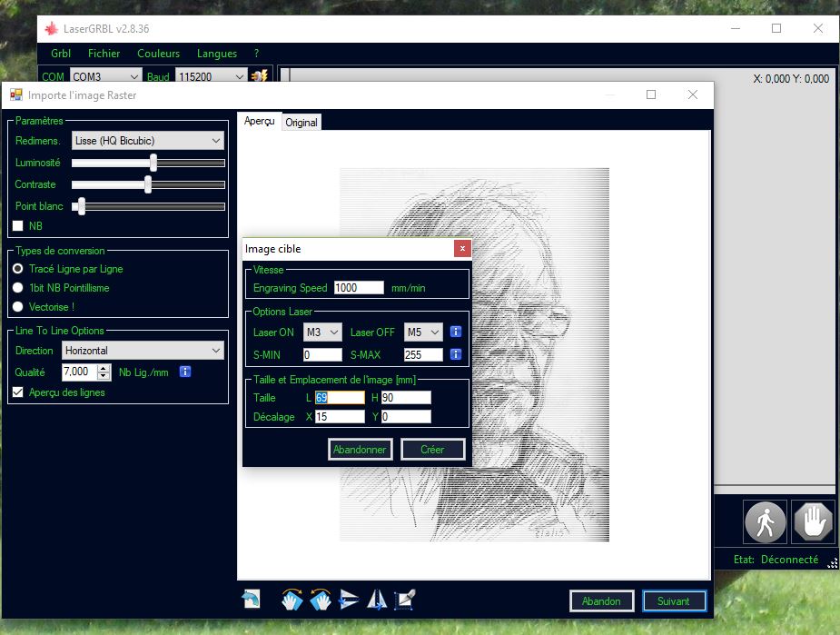840x635 pixels.
Task: Open the Grbl menu
Action: (x=61, y=54)
